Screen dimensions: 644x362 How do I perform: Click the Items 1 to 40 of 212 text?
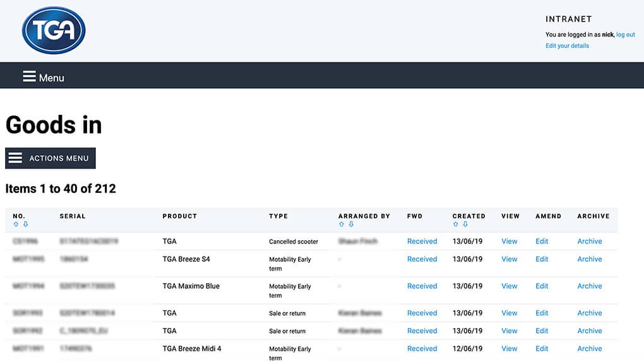61,189
